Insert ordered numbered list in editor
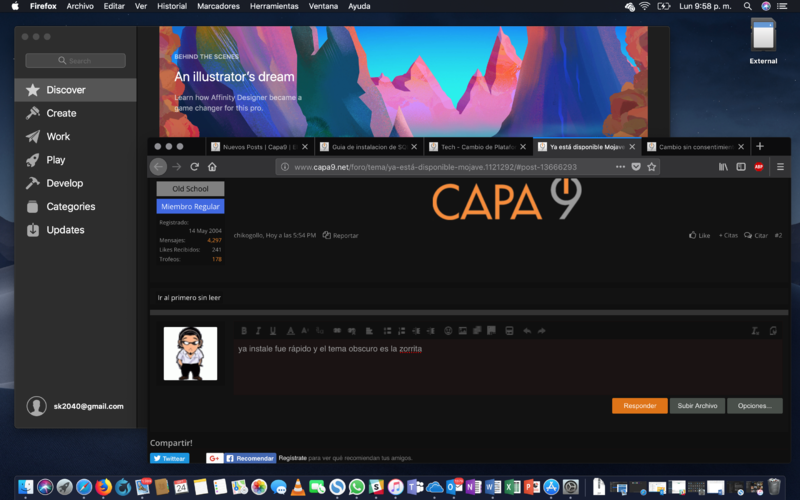The width and height of the screenshot is (800, 500). [402, 331]
